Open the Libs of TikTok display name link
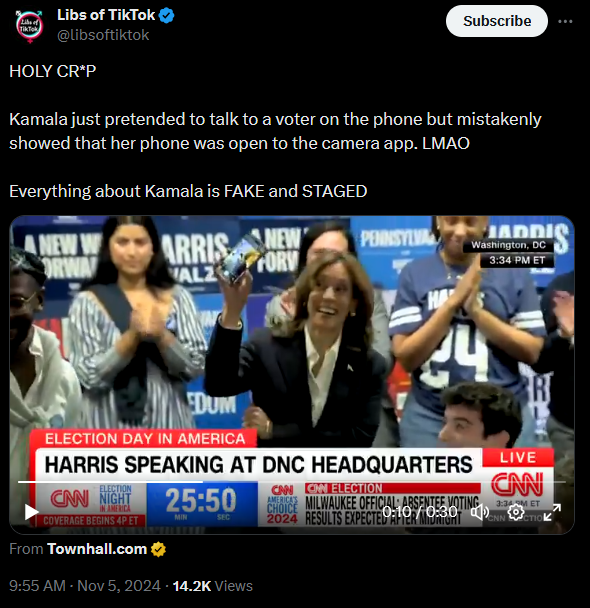The height and width of the screenshot is (608, 590). (105, 15)
